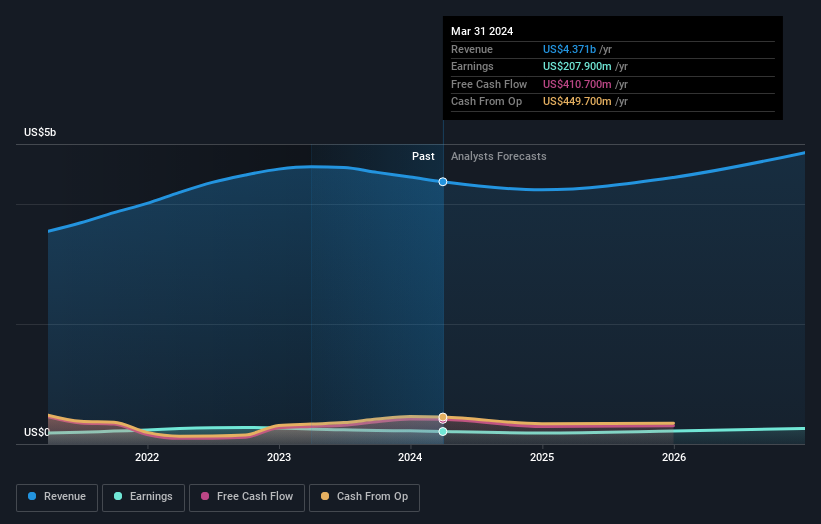The image size is (821, 524).
Task: Click the Earnings data point marker on the teal line
Action: coord(443,431)
